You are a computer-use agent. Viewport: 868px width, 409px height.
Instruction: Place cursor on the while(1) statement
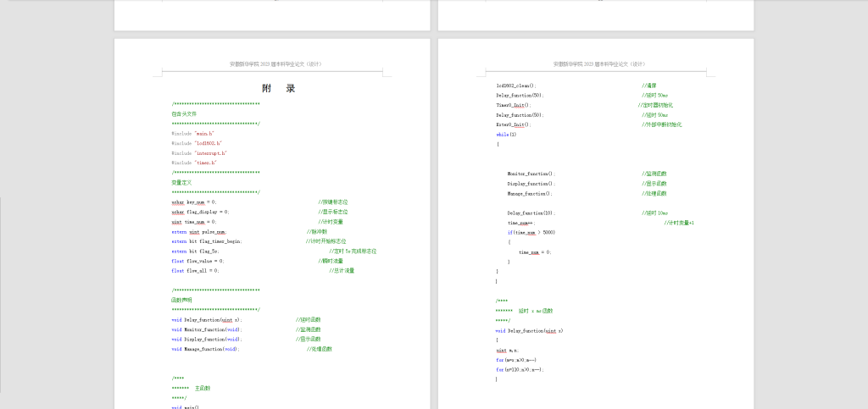click(x=506, y=134)
